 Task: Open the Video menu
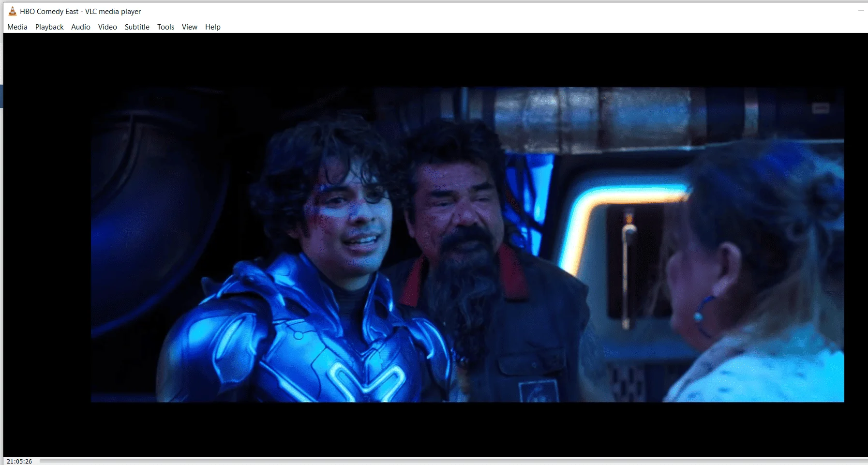[x=107, y=27]
